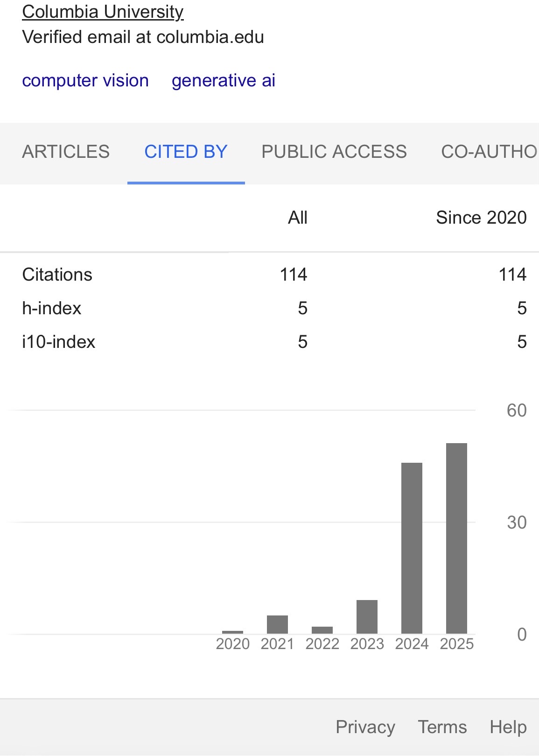The height and width of the screenshot is (756, 539).
Task: Go to the CO-AUTHORS tab
Action: 490,152
